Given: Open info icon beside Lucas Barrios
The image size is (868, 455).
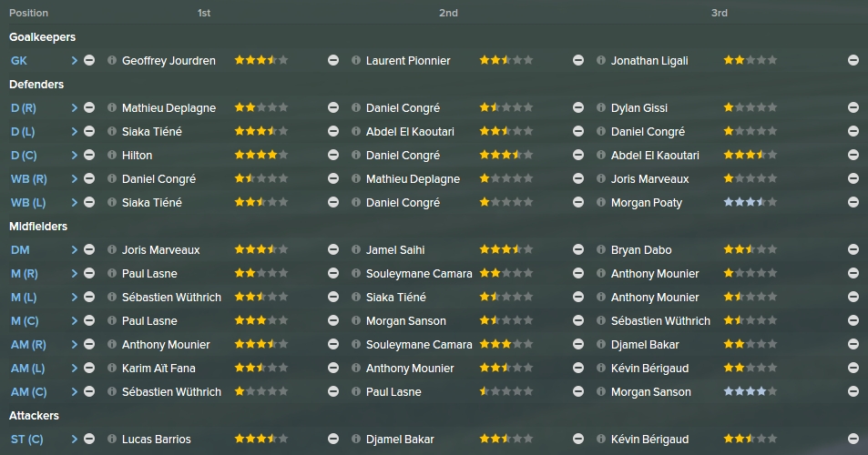Looking at the screenshot, I should (x=112, y=439).
